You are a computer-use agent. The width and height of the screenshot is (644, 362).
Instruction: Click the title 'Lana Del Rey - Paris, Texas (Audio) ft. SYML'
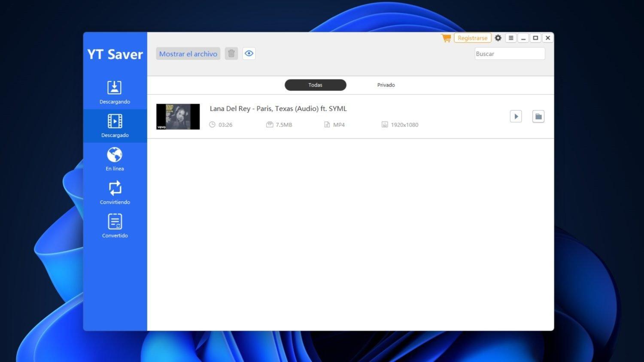click(x=278, y=109)
